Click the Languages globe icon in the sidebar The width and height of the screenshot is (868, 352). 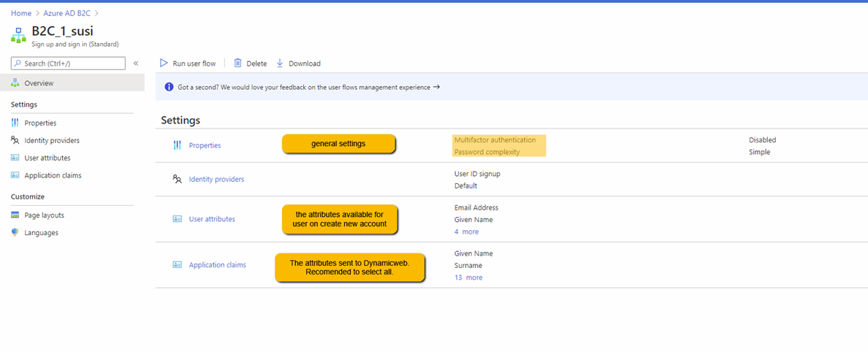click(x=15, y=233)
